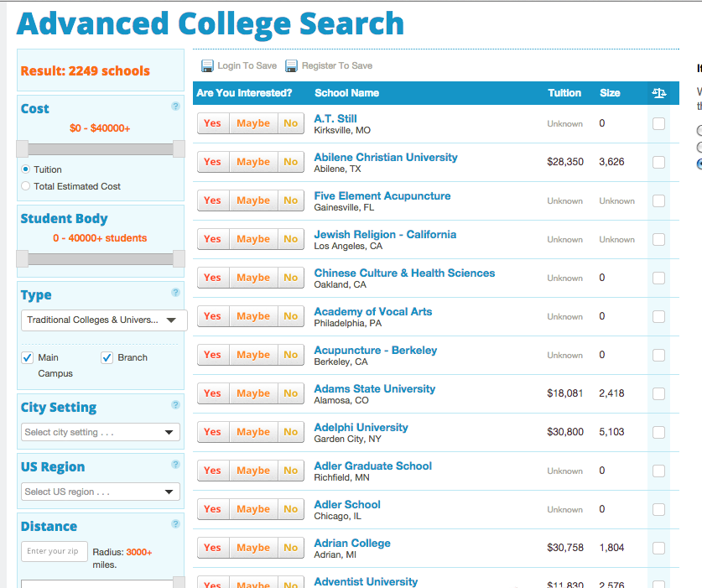Click the Distance help icon
This screenshot has width=702, height=588.
175,523
